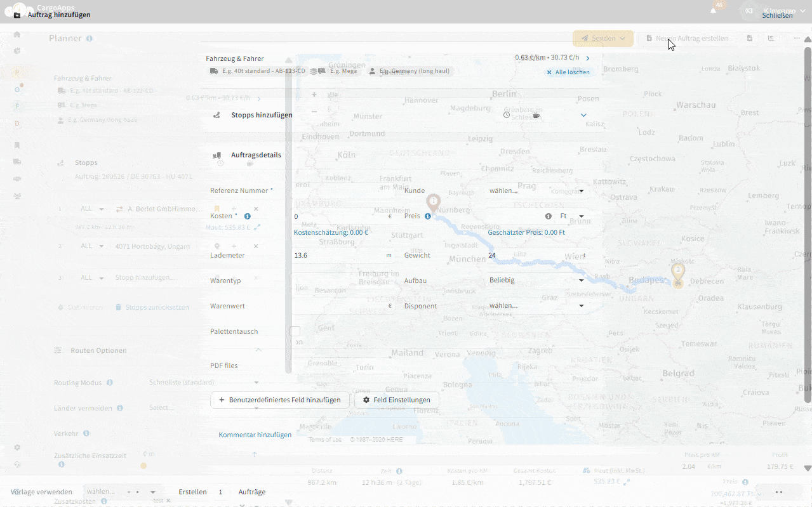Open the handshake partners sidebar icon
Viewport: 812px width, 507px height.
pyautogui.click(x=17, y=178)
